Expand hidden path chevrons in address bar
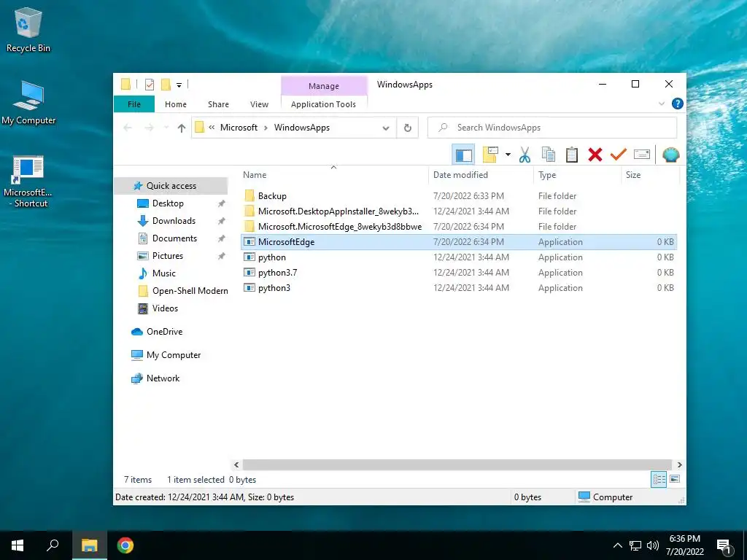 point(212,128)
